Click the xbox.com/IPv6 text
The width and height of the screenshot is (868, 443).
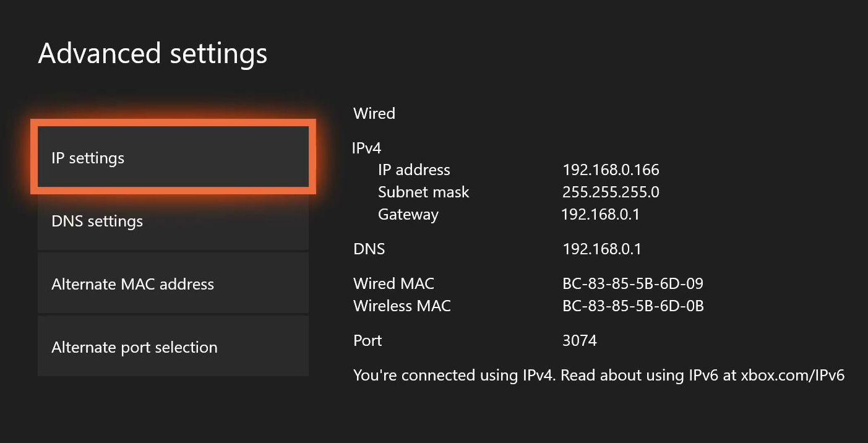coord(793,375)
